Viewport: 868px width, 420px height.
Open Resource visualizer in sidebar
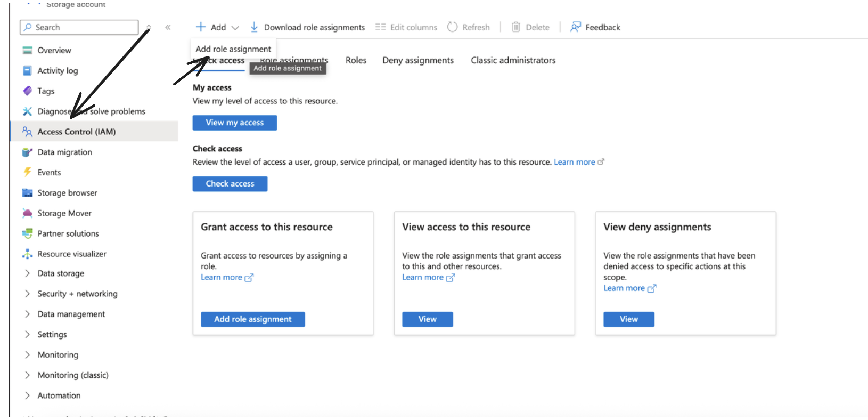coord(71,254)
